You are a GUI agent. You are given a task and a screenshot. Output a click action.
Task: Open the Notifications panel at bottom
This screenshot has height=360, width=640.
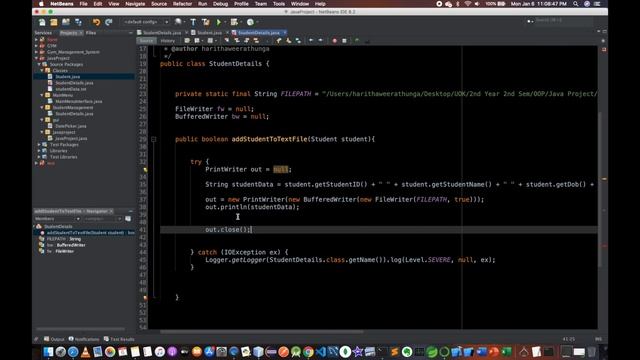(84, 339)
